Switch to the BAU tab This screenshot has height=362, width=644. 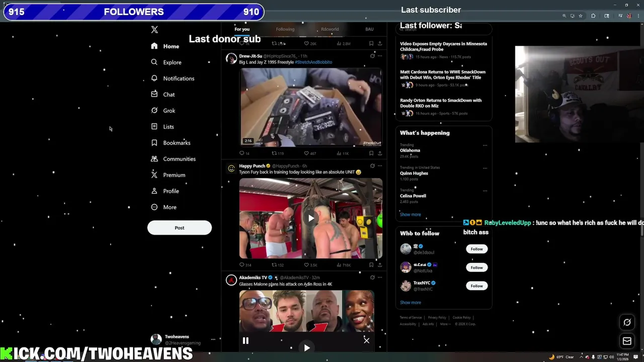[369, 29]
